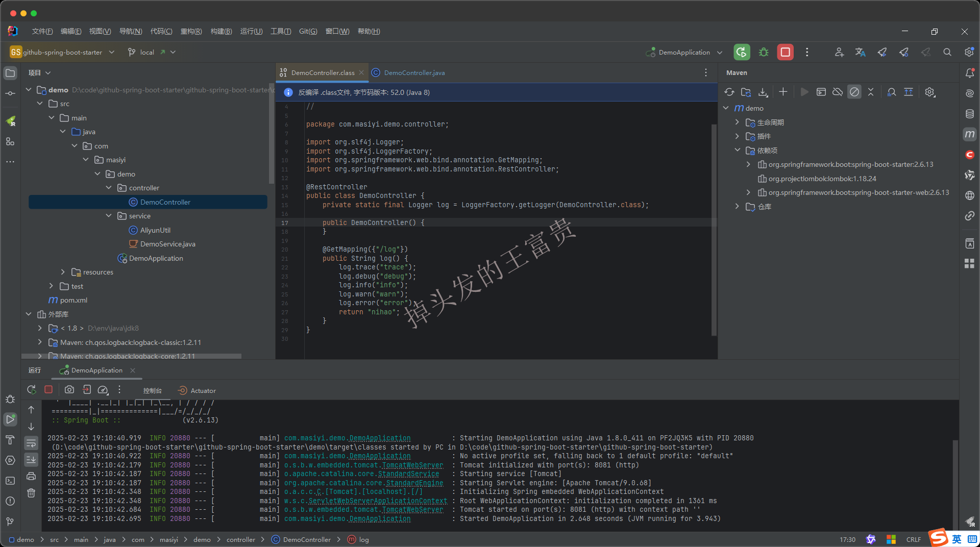Switch to the Actuator tab
This screenshot has height=547, width=980.
click(x=197, y=390)
